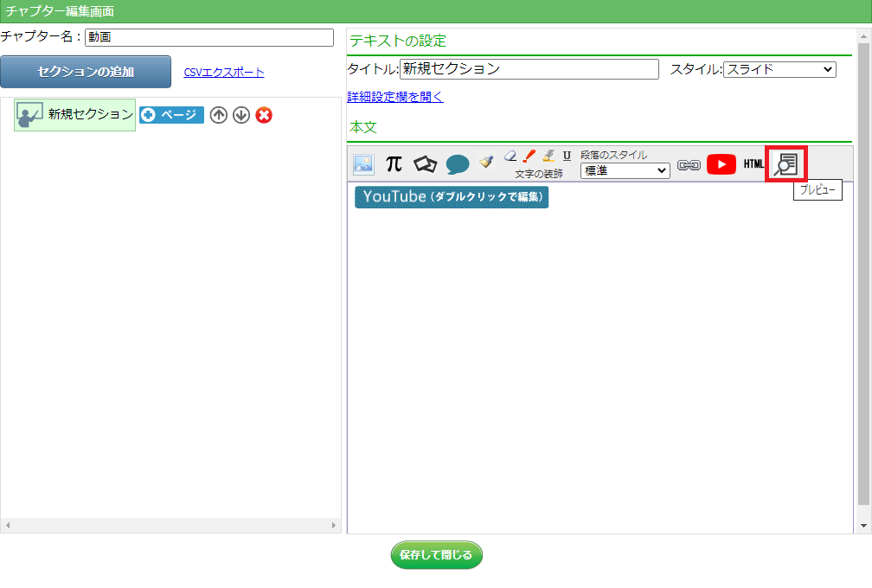Insert a hyperlink with chain icon
This screenshot has height=588, width=872.
(x=689, y=164)
